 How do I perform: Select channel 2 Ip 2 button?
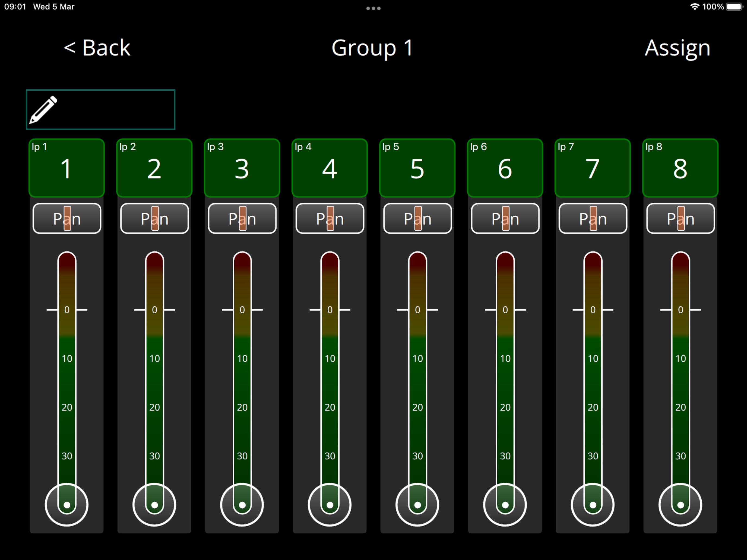click(154, 168)
